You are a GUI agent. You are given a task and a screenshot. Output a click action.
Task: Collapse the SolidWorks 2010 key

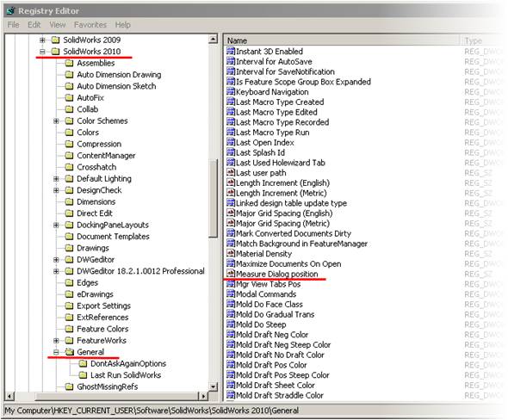42,52
